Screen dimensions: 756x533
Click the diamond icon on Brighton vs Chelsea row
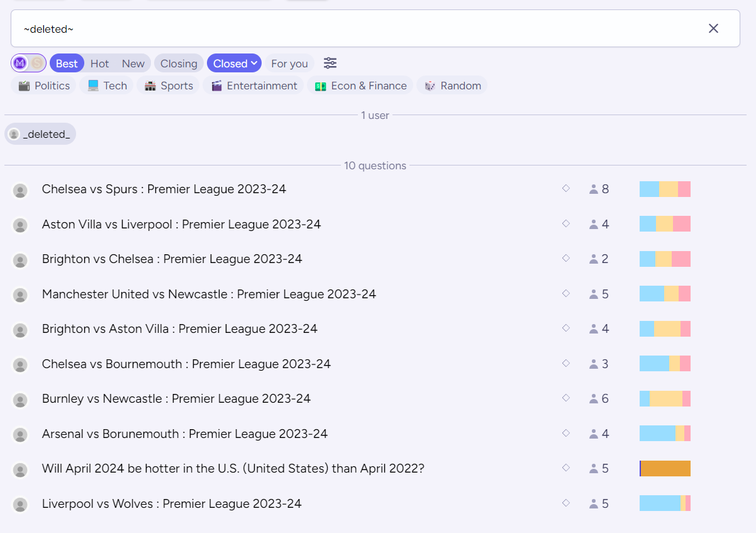(565, 258)
